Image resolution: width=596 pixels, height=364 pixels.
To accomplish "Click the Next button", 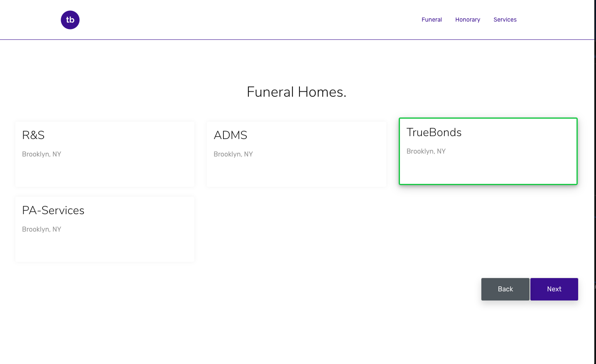I will pyautogui.click(x=554, y=289).
